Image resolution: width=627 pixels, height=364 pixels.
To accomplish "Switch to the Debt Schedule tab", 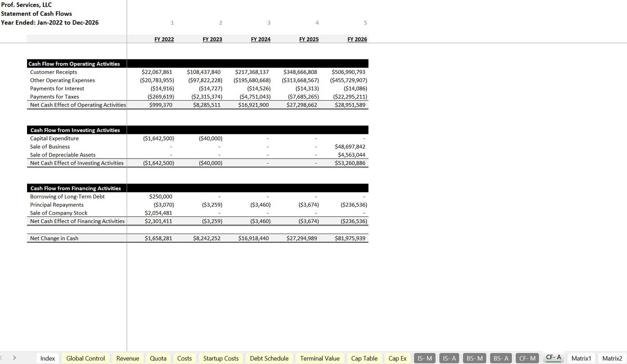I will [x=269, y=358].
